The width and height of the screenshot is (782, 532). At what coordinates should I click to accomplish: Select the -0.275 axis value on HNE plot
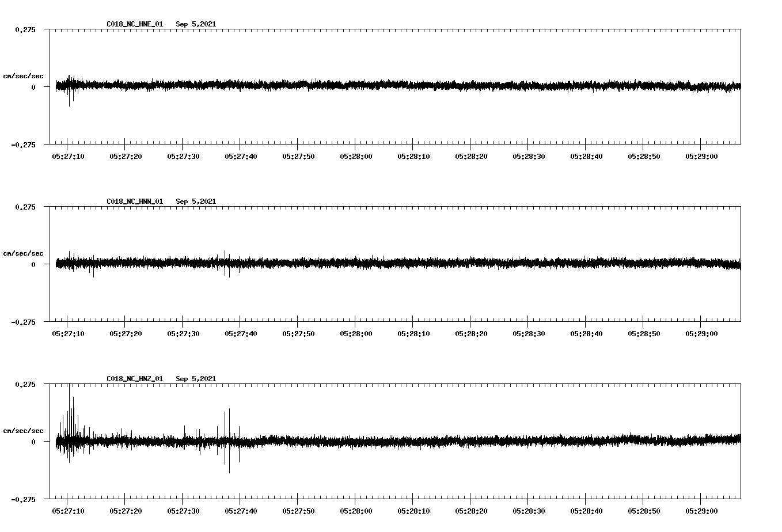click(23, 145)
